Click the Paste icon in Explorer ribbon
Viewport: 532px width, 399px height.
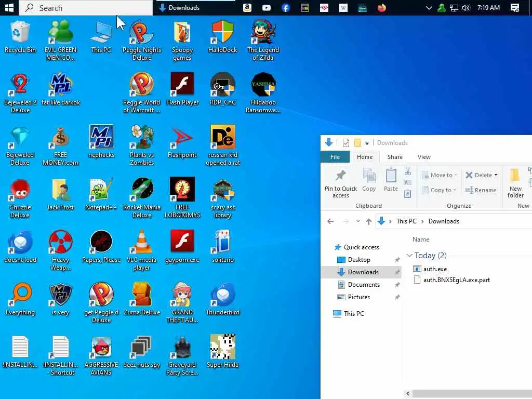point(391,180)
